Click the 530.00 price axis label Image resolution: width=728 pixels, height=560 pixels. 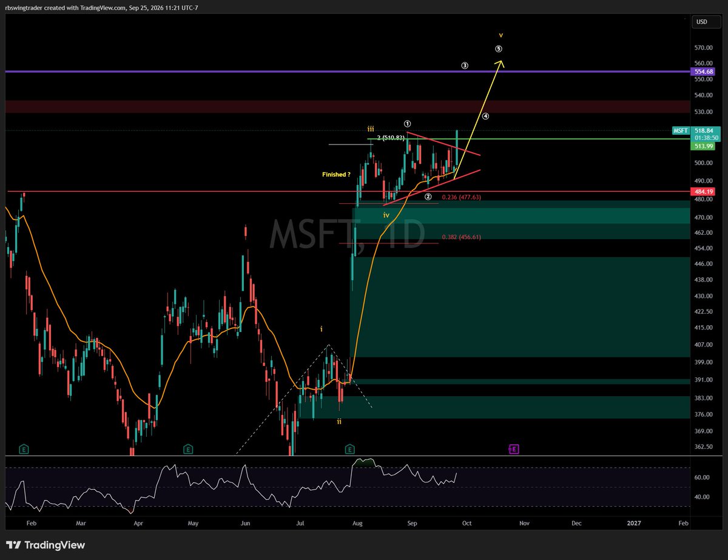[704, 112]
